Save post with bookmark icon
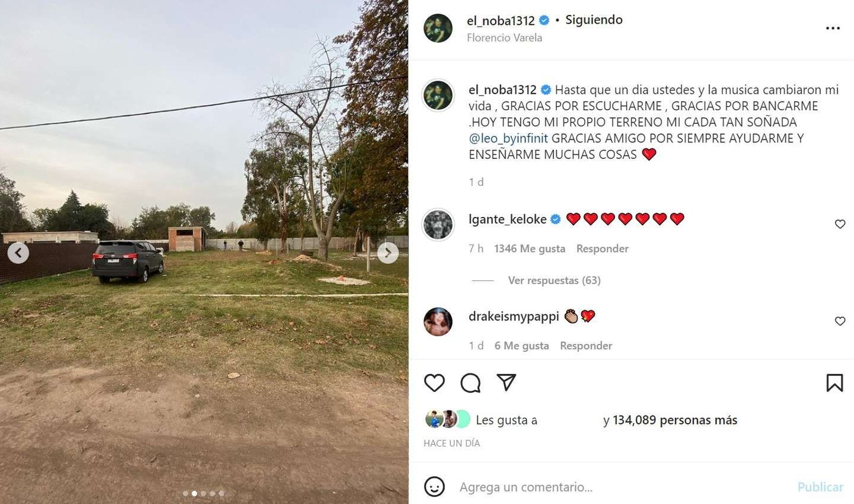 (x=834, y=383)
